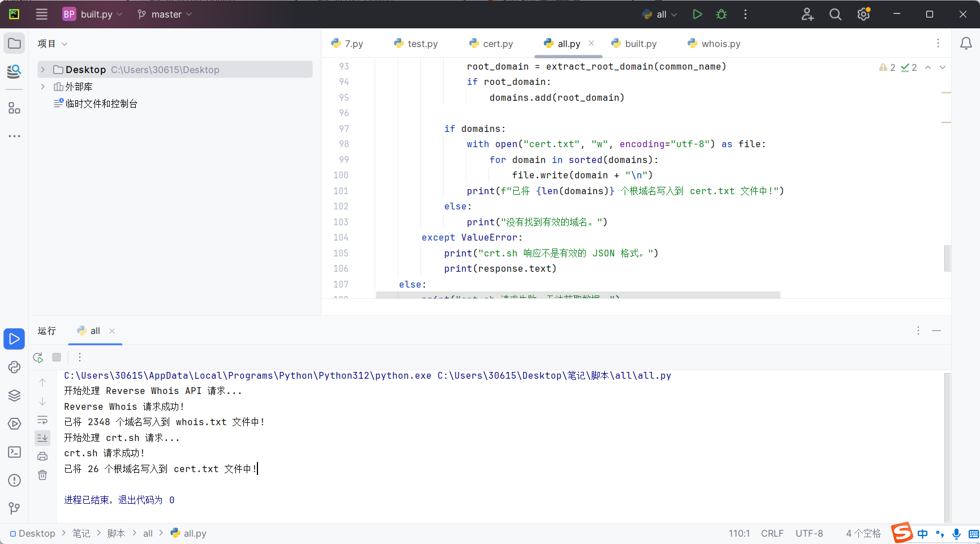
Task: Rerun the 'all' script
Action: (38, 357)
